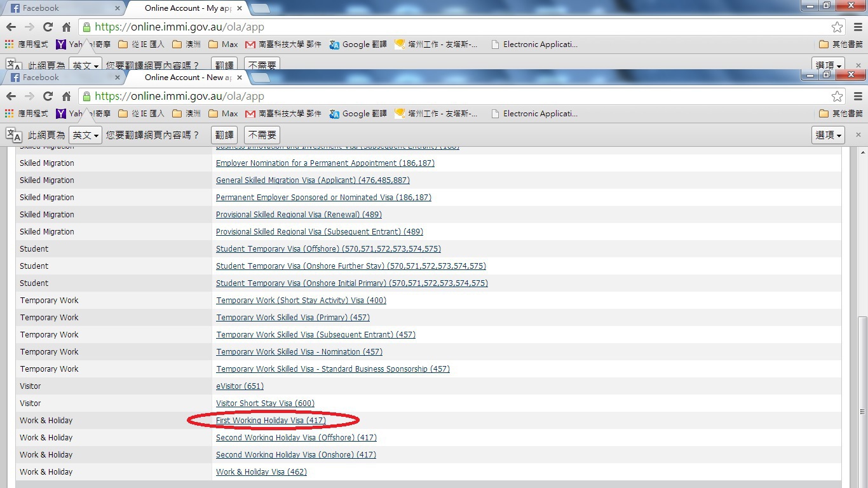Open Second Working Holiday Visa (Onshore) link
Image resolution: width=868 pixels, height=488 pixels.
[296, 455]
